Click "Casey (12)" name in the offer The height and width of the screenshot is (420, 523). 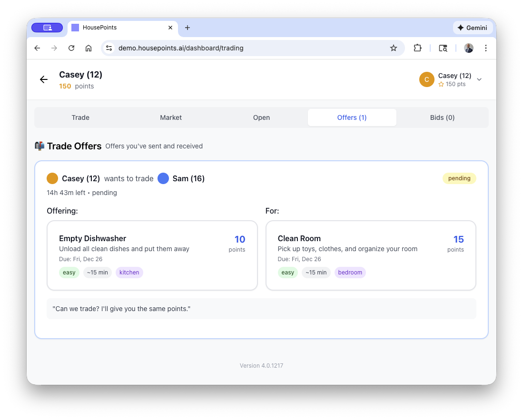(81, 179)
